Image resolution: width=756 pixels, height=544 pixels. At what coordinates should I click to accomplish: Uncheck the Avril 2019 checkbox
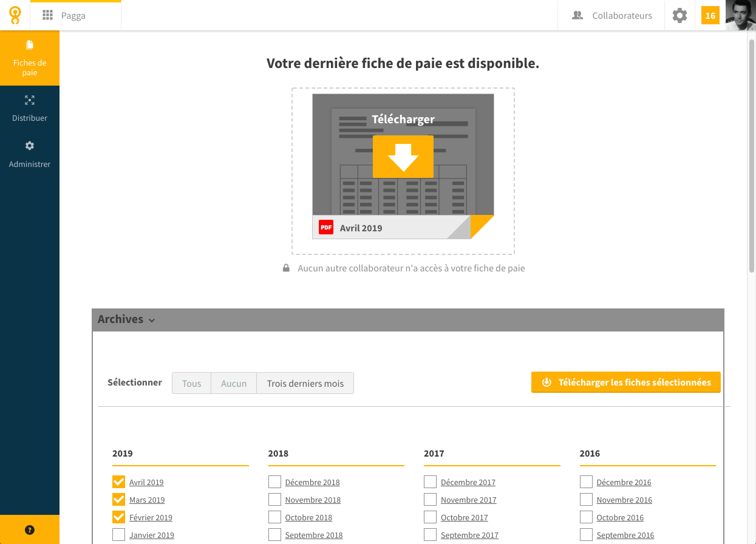(x=119, y=482)
